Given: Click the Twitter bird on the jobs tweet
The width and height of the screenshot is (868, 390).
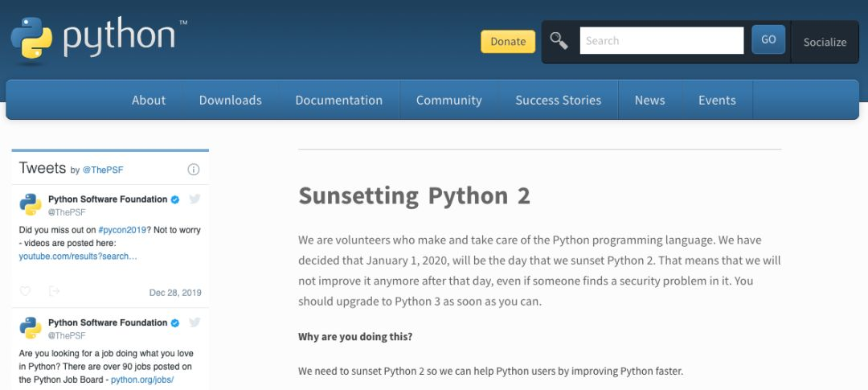Looking at the screenshot, I should 194,322.
